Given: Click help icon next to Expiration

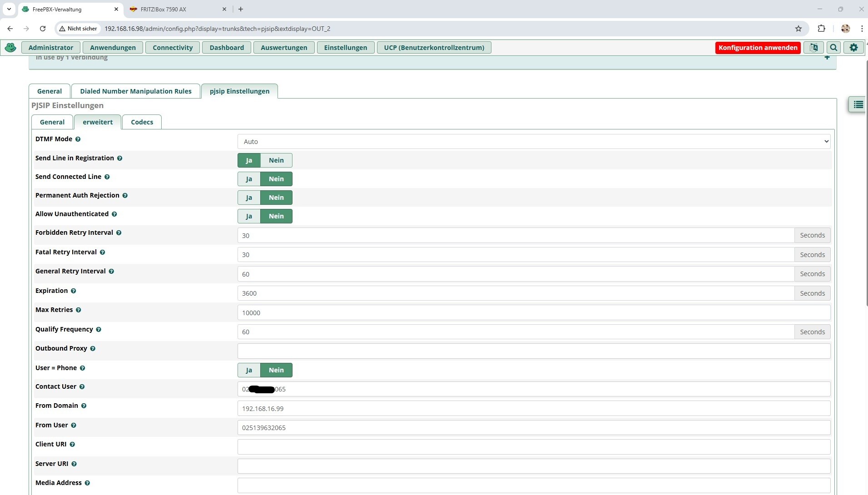Looking at the screenshot, I should coord(73,291).
